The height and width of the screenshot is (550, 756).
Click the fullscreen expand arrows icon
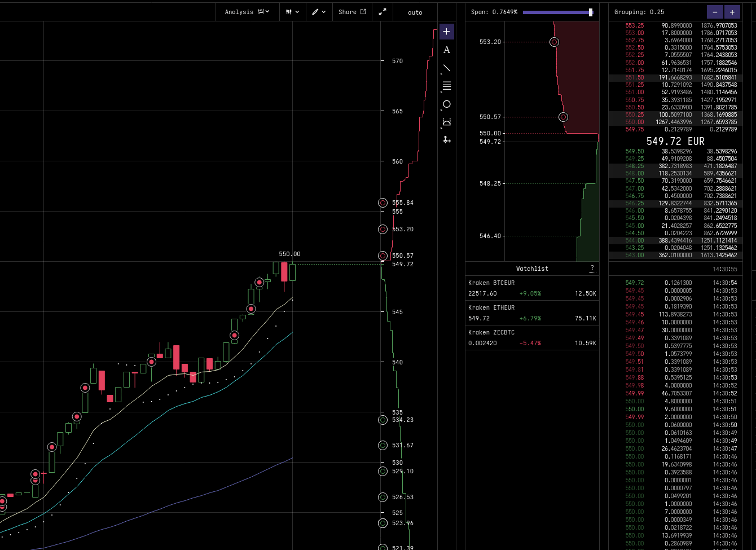tap(383, 12)
